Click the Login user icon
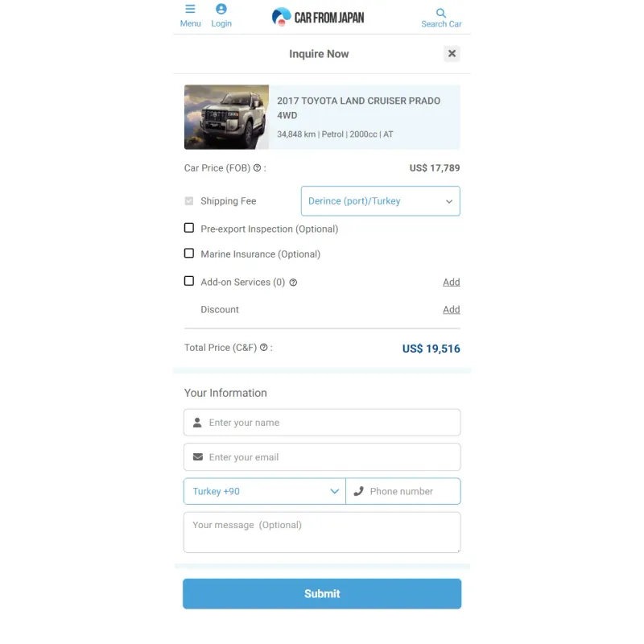 point(221,9)
